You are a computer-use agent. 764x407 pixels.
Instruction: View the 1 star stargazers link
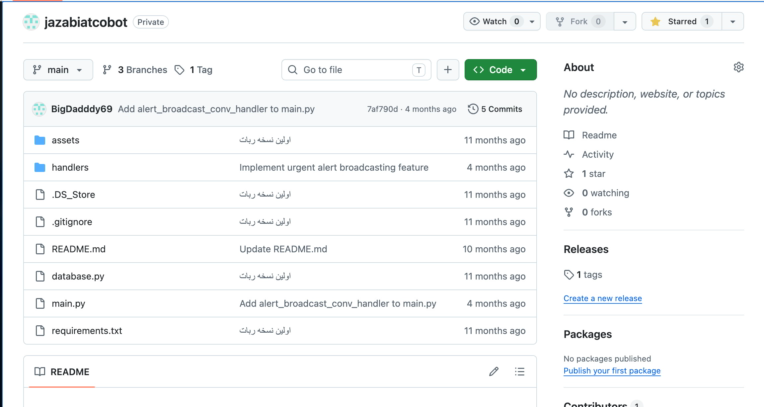click(x=593, y=174)
